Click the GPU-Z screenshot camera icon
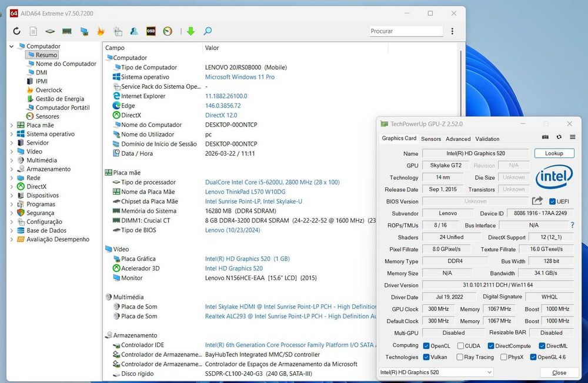 (x=545, y=137)
